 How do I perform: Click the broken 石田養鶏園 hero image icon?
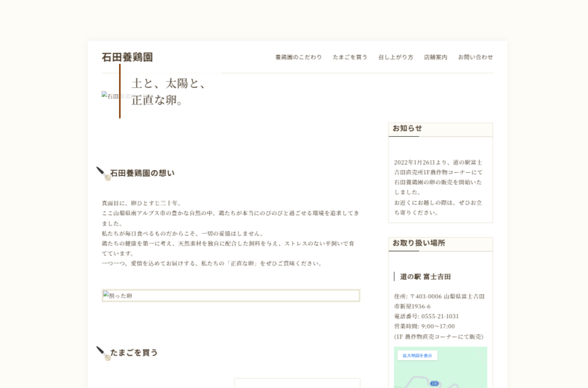point(105,96)
